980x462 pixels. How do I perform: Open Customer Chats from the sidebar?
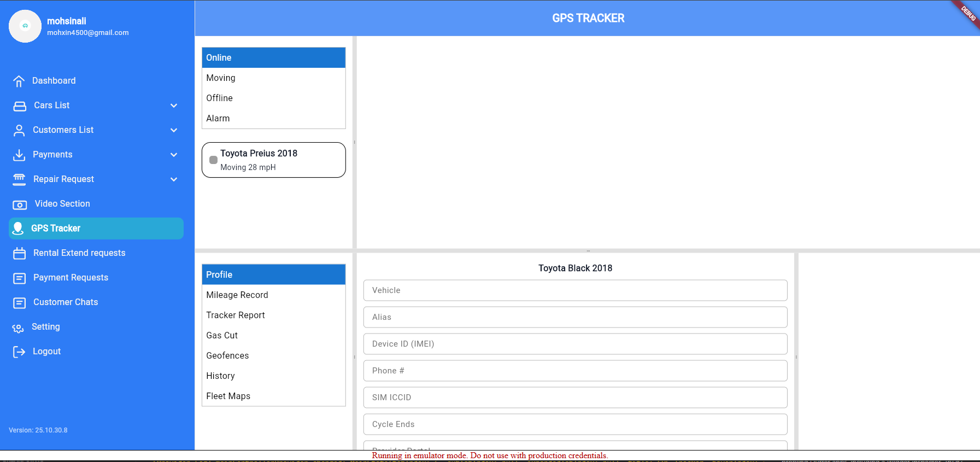(x=66, y=302)
